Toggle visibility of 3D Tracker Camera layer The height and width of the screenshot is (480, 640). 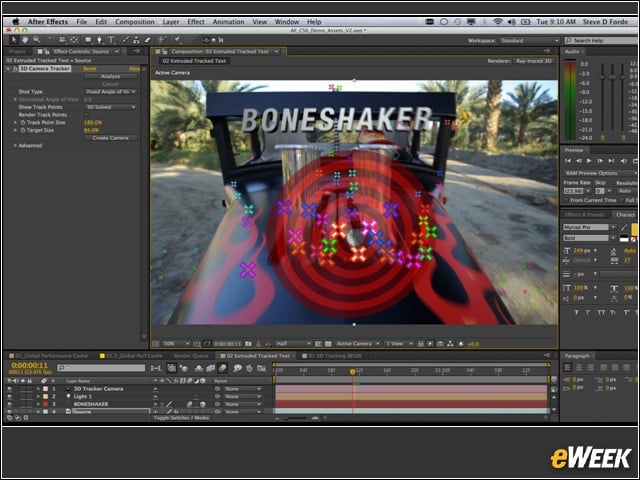click(9, 389)
